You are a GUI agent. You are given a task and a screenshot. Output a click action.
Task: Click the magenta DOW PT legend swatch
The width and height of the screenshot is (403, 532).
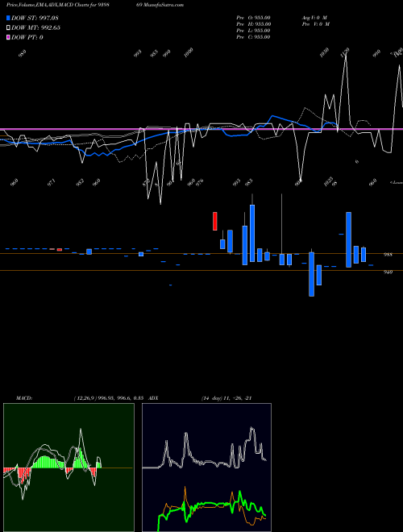pos(9,37)
